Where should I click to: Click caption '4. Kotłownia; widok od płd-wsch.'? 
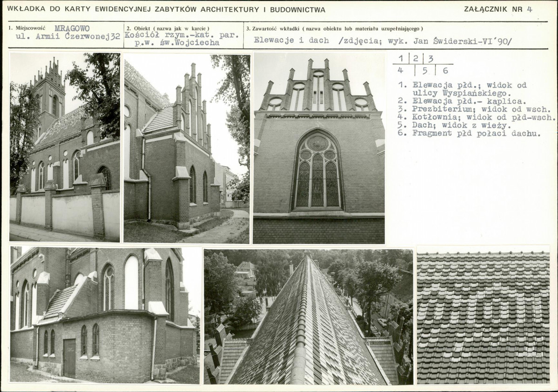click(477, 117)
